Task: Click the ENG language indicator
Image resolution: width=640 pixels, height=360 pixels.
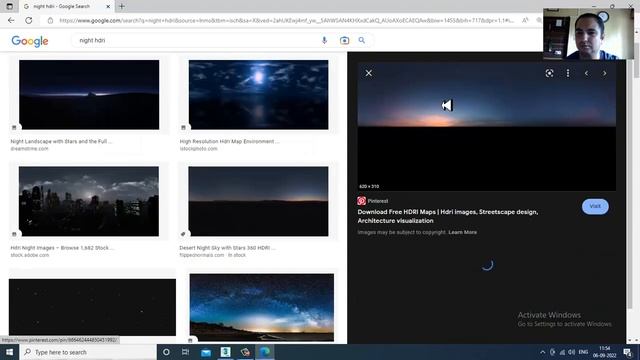Action: 583,352
